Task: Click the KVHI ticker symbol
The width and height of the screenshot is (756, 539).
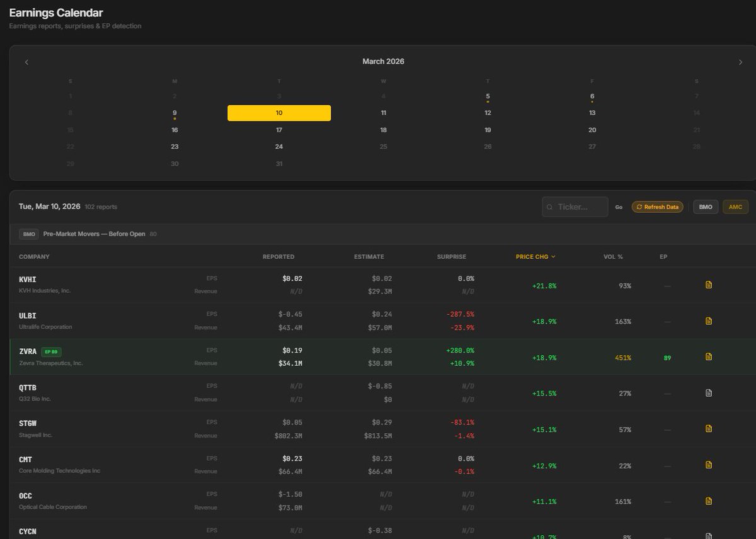Action: click(28, 279)
